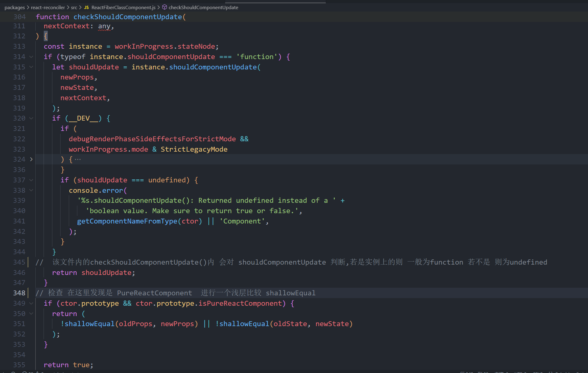This screenshot has width=588, height=373.
Task: Click 'undefined' keyword on line 337
Action: pyautogui.click(x=167, y=180)
